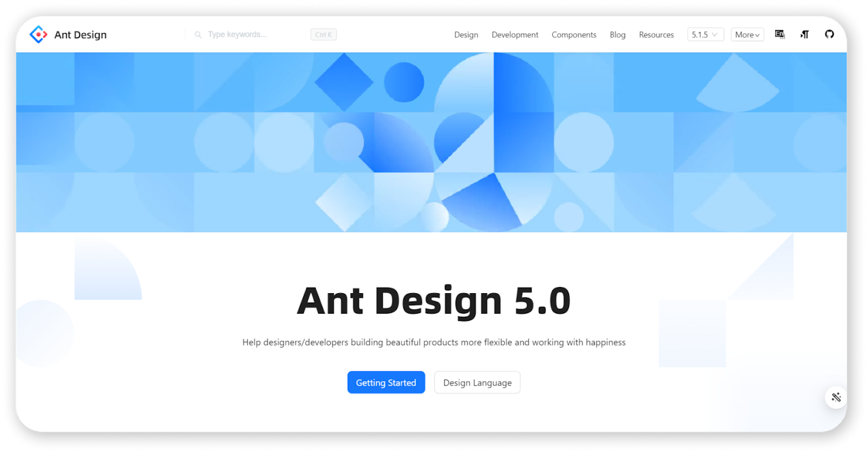Toggle RTL text direction
Image resolution: width=868 pixels, height=453 pixels.
tap(805, 34)
